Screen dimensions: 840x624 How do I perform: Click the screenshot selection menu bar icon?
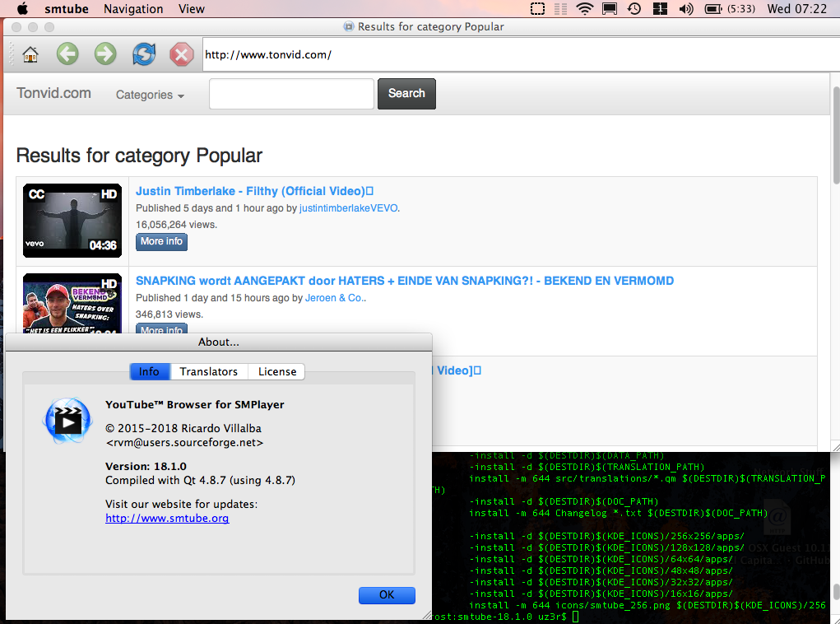pos(537,8)
